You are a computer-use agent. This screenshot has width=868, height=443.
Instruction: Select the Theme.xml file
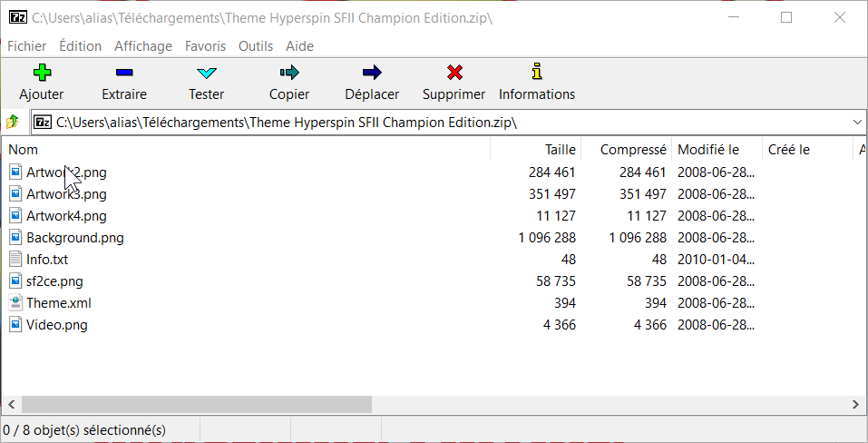58,303
